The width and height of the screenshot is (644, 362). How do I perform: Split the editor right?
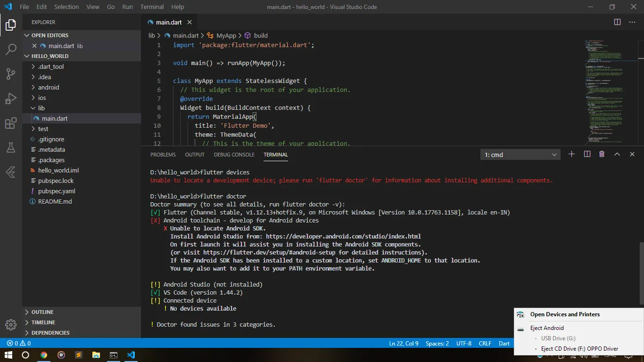pyautogui.click(x=617, y=22)
